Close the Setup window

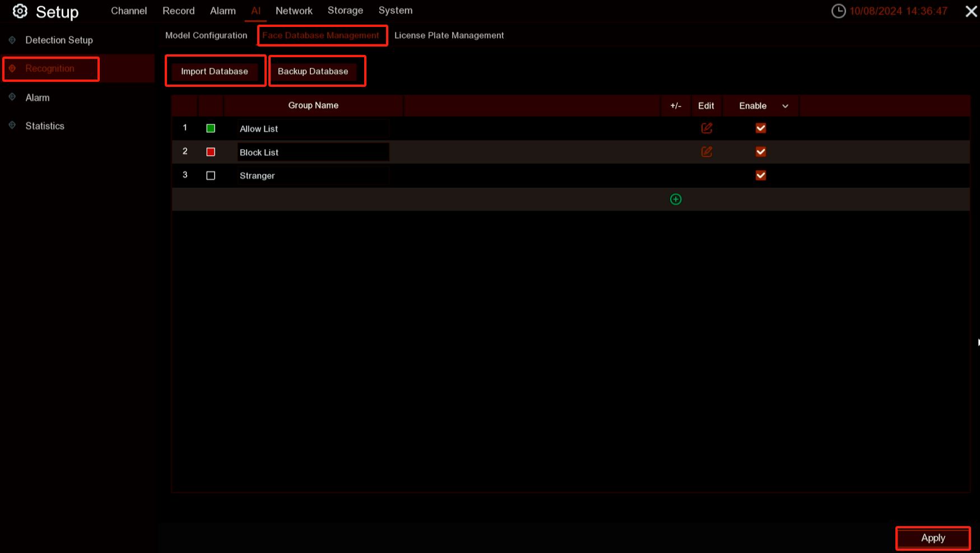click(971, 11)
